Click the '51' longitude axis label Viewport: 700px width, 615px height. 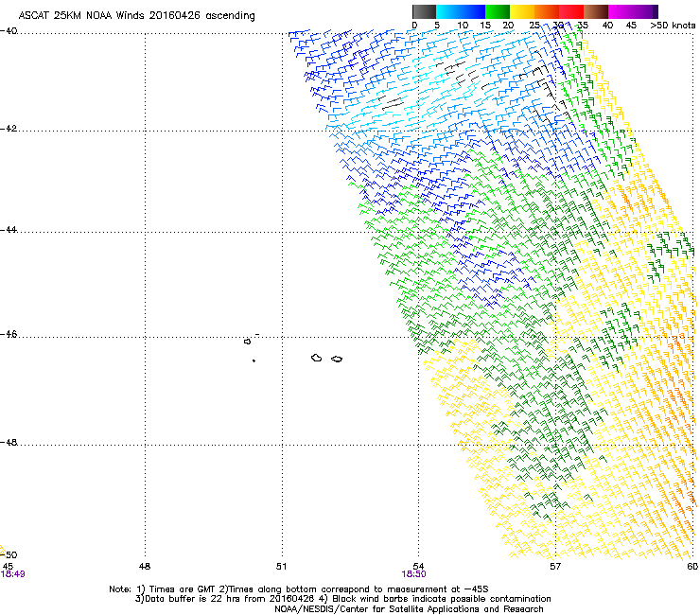click(281, 567)
